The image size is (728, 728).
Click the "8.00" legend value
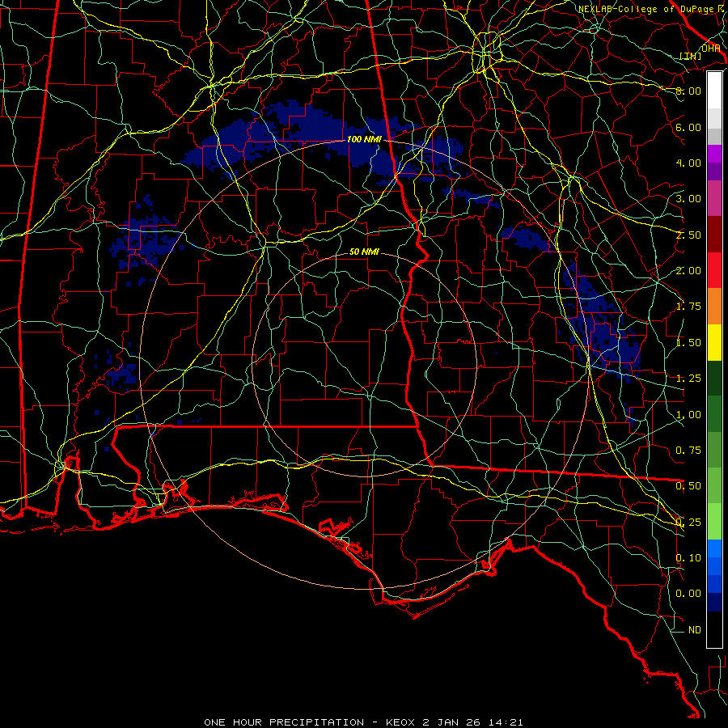[688, 91]
